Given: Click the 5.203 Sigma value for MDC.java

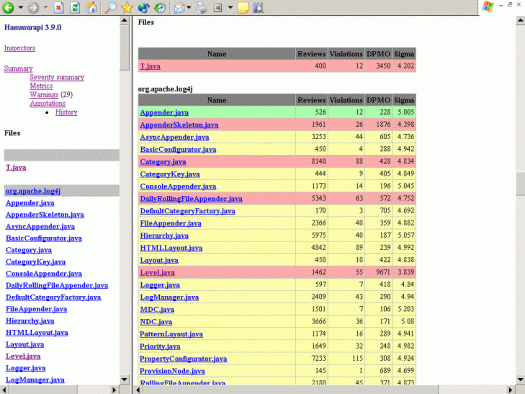Looking at the screenshot, I should coord(406,309).
